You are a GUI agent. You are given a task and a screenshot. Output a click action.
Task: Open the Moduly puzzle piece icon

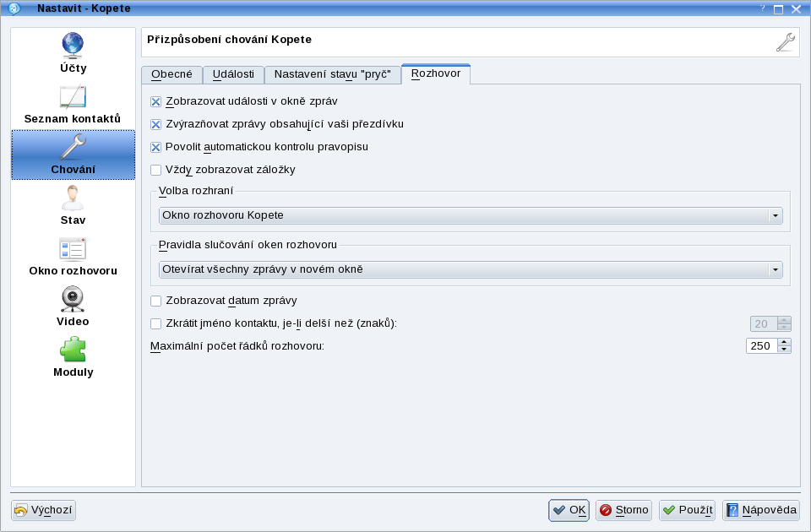coord(73,350)
